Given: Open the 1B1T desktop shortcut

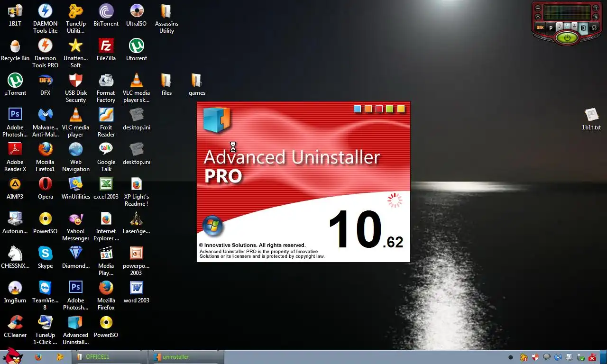Looking at the screenshot, I should tap(15, 15).
